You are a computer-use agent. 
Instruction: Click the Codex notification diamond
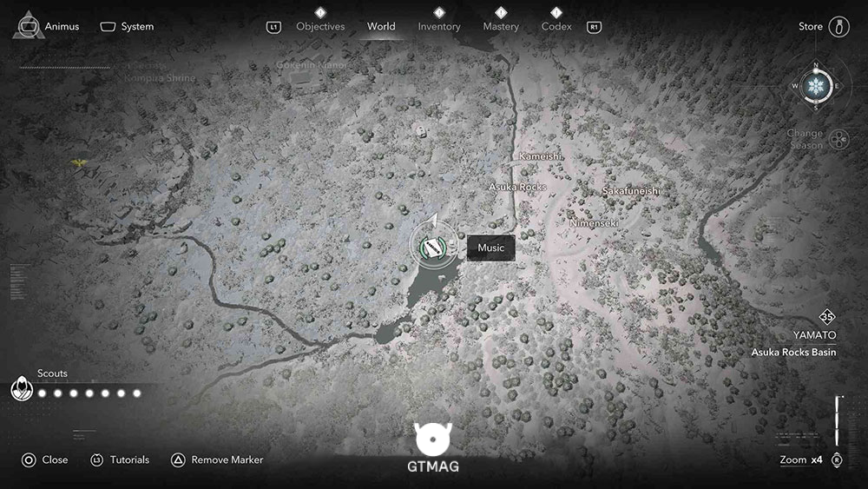(x=556, y=12)
